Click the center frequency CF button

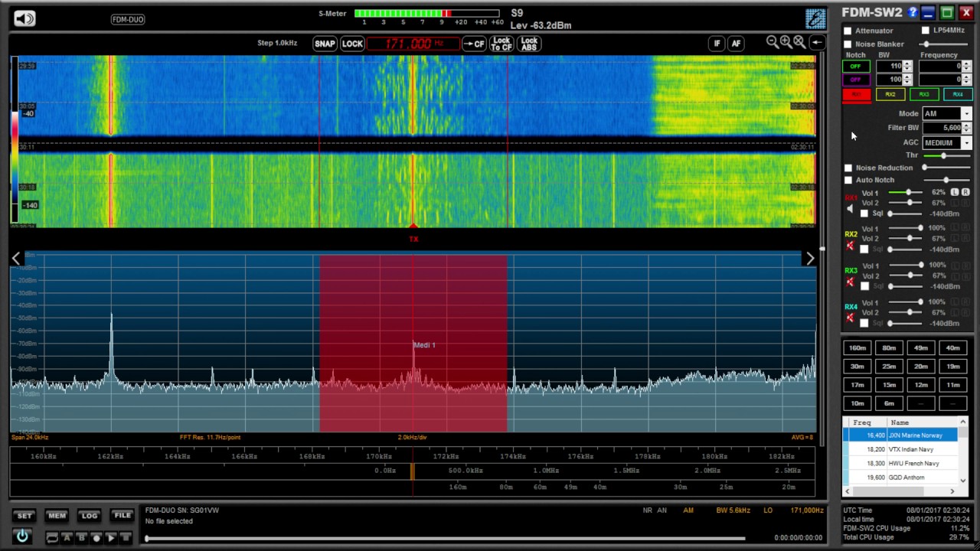[x=475, y=44]
